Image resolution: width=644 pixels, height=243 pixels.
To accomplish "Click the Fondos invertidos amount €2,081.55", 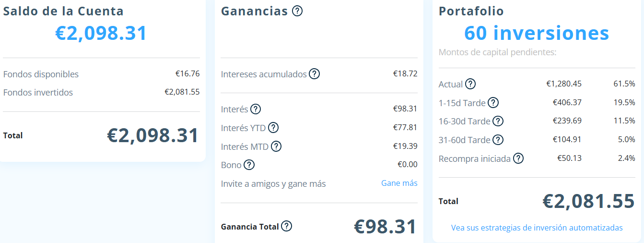I will point(182,92).
